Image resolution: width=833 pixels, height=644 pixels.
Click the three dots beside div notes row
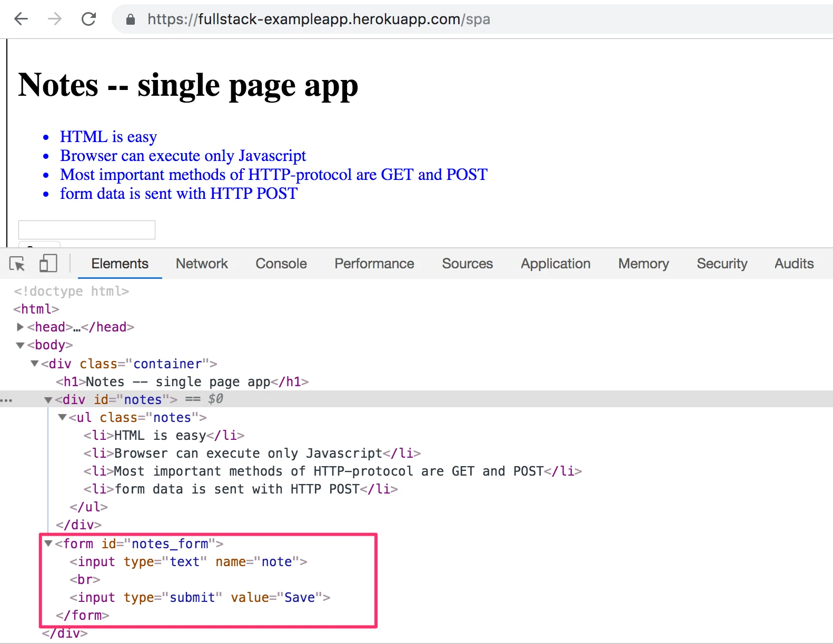[x=6, y=400]
